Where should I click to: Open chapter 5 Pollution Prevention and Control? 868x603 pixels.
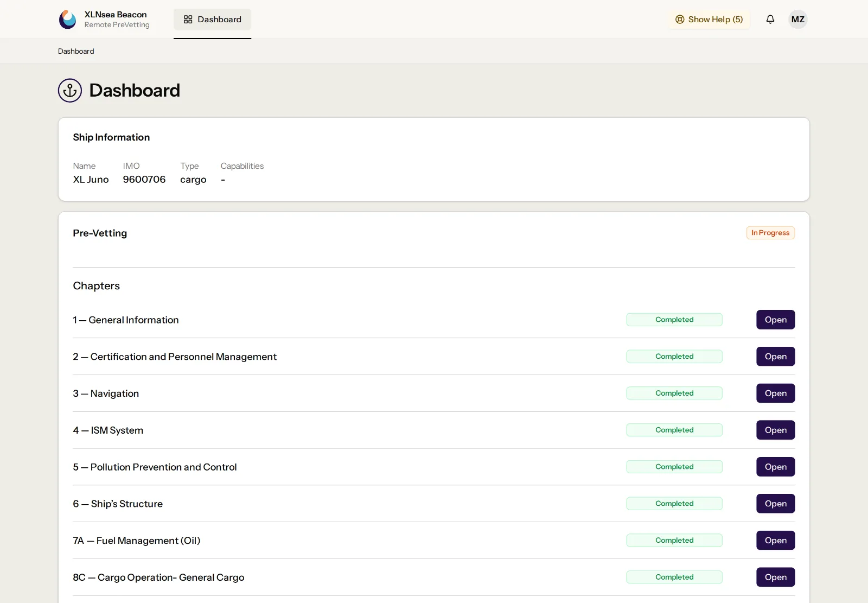[x=776, y=467]
